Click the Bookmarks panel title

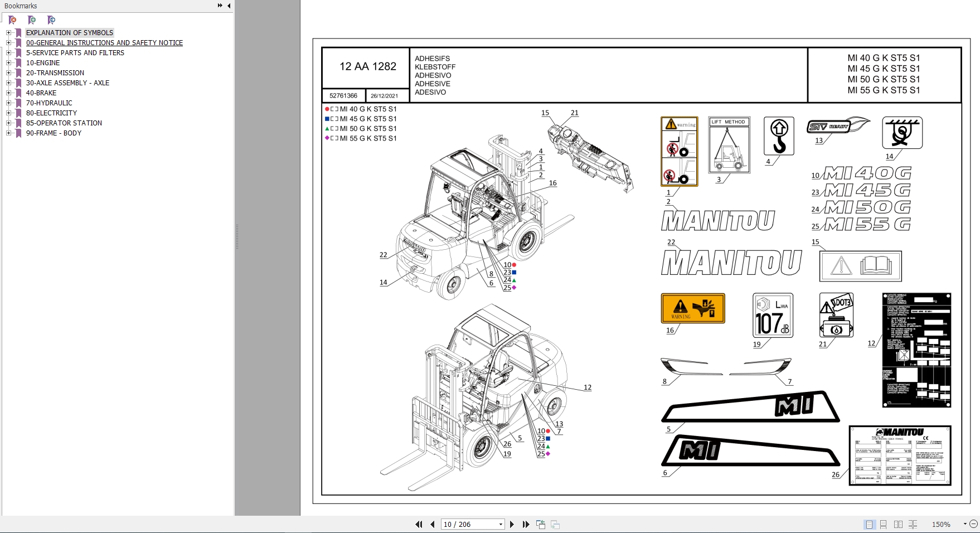[x=21, y=6]
